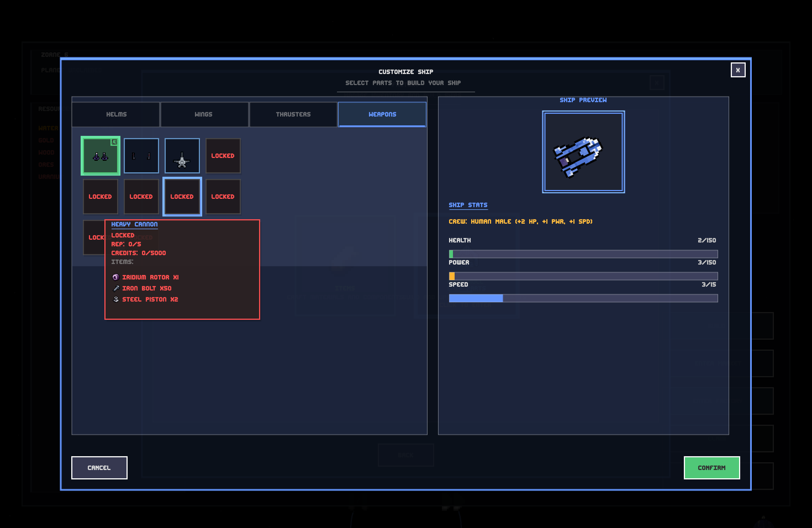Click the Steel Piston item icon
The image size is (812, 528).
pos(116,299)
